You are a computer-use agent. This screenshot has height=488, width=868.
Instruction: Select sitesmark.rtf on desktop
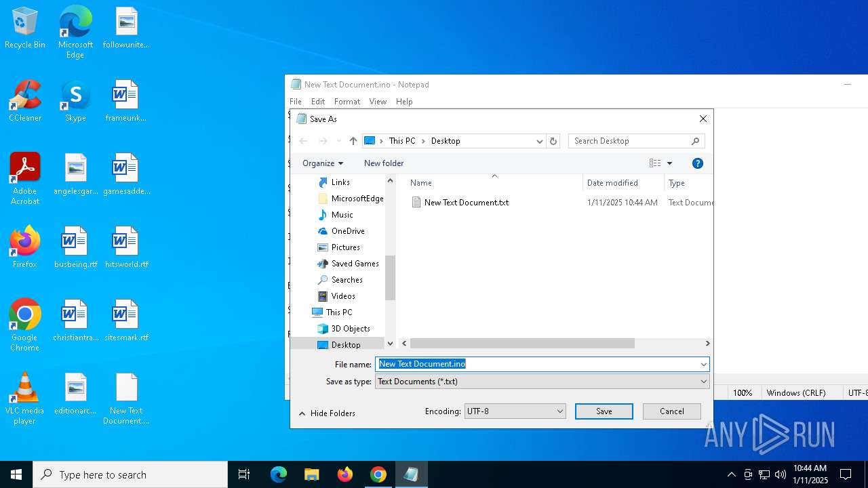126,321
